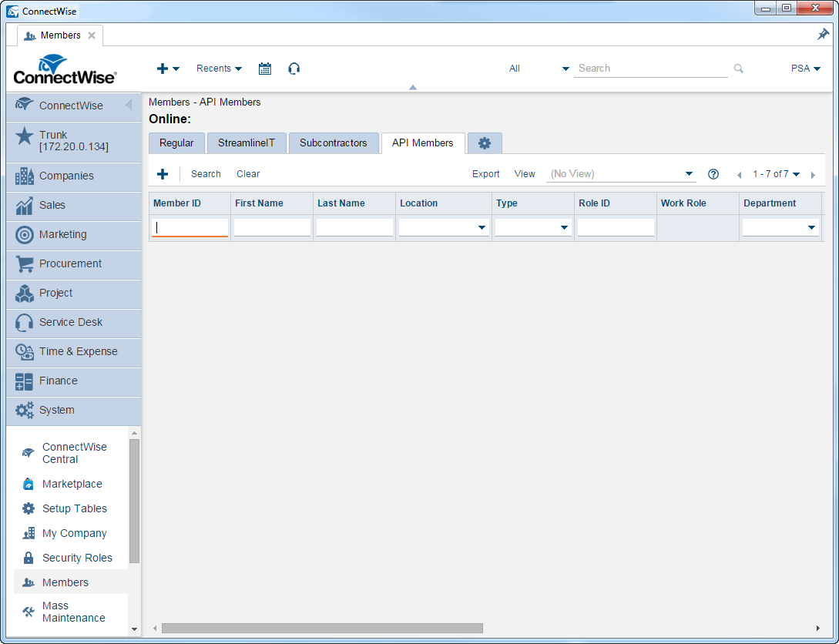Open the View selection dropdown
The height and width of the screenshot is (644, 839).
click(x=621, y=174)
